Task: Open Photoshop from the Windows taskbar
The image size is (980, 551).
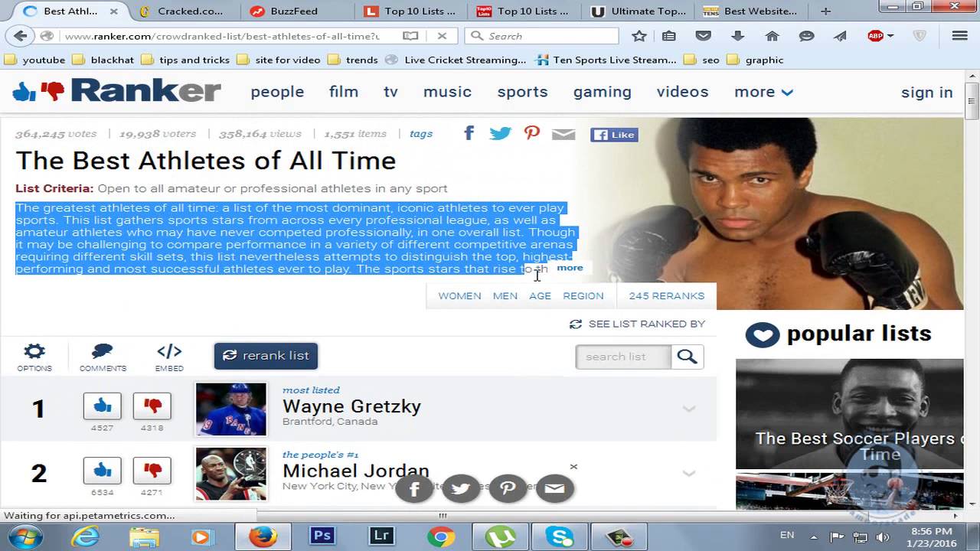Action: [322, 536]
